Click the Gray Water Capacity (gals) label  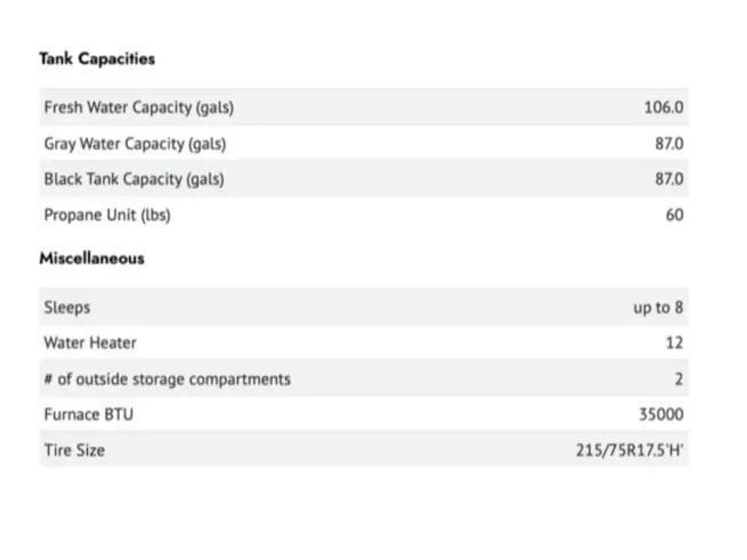pyautogui.click(x=135, y=144)
